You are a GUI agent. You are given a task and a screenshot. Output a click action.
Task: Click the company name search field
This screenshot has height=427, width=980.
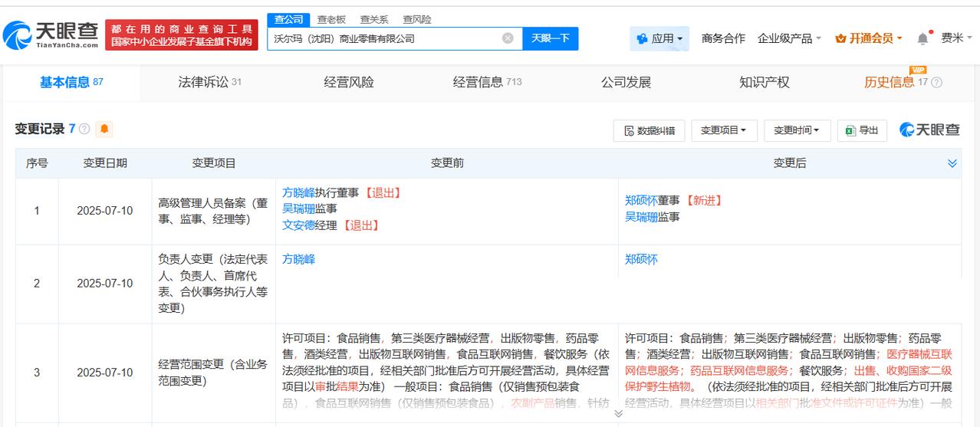click(x=383, y=38)
